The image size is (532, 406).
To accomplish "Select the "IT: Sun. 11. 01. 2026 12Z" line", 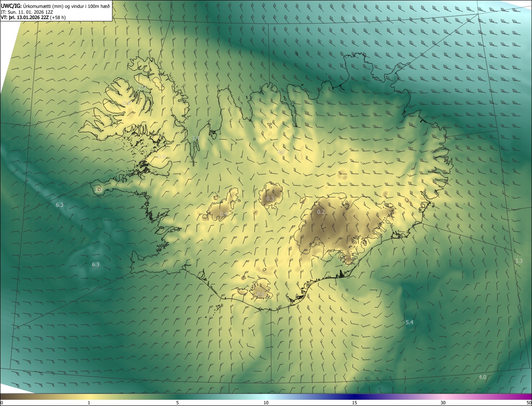I will coord(27,12).
